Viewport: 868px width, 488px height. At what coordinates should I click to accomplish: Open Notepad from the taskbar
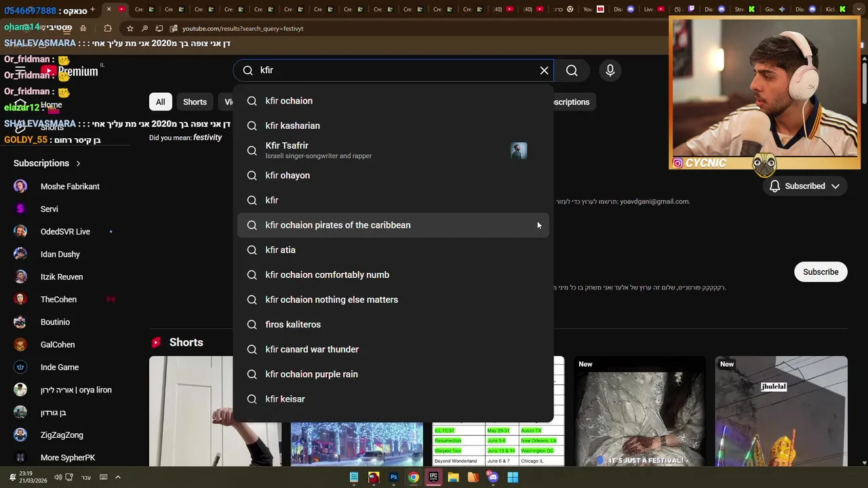pos(354,477)
